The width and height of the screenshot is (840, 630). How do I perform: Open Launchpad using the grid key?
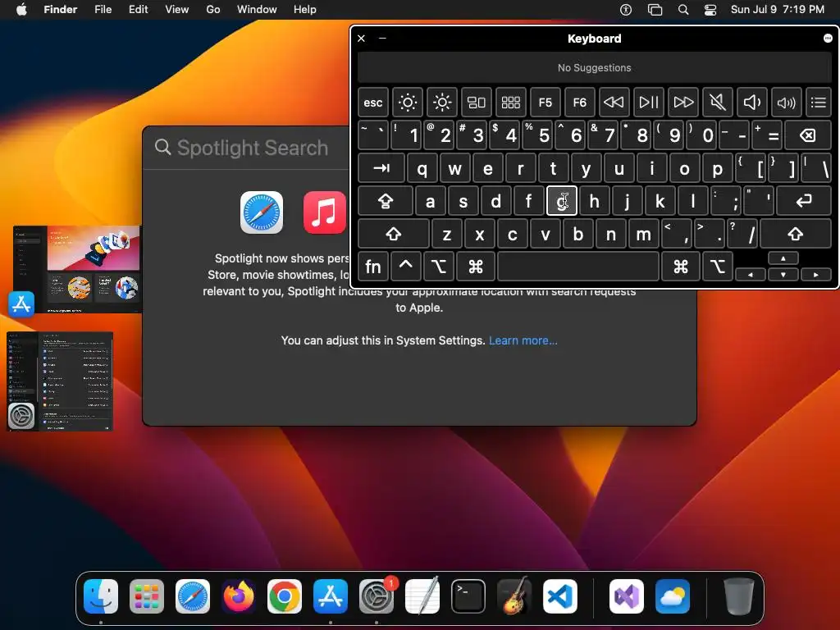pos(510,103)
